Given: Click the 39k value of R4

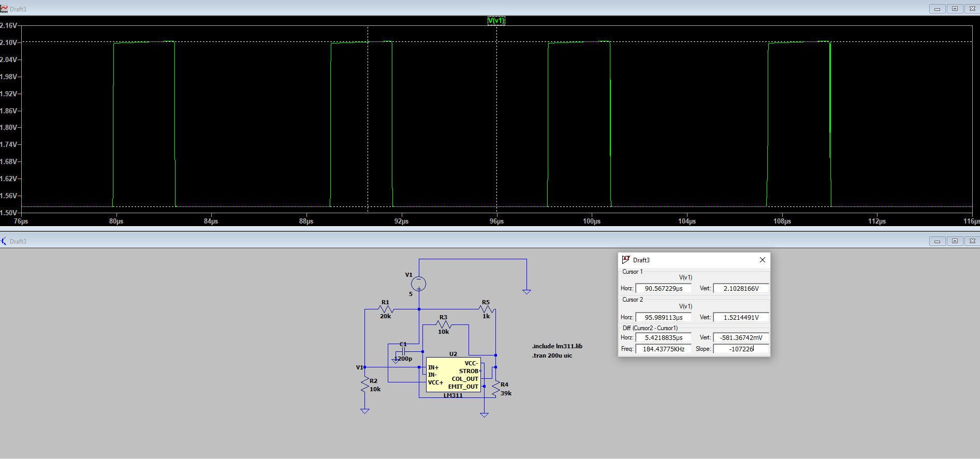Looking at the screenshot, I should click(506, 393).
